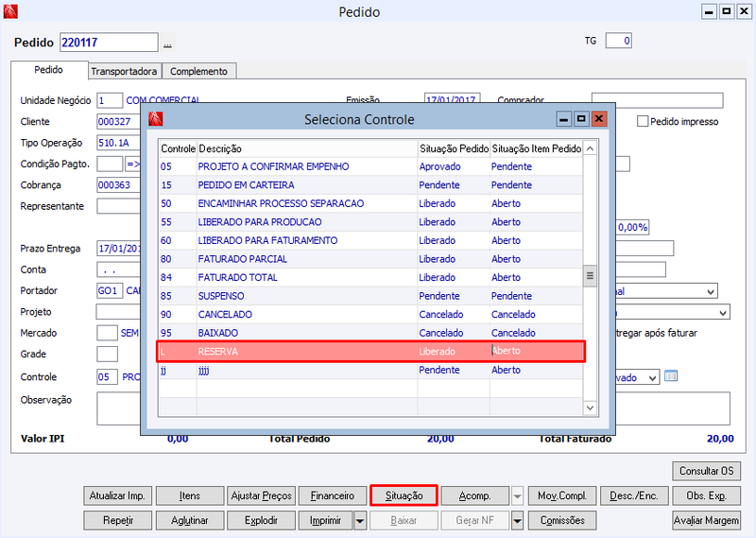Screen dimensions: 756x538
Task: Click the Descrição column header
Action: click(307, 148)
